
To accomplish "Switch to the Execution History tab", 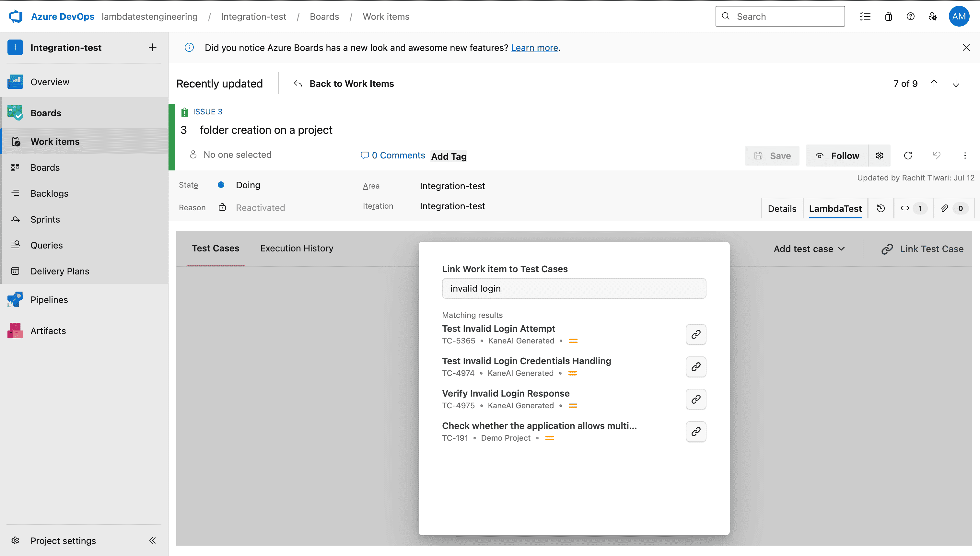I will (x=297, y=248).
